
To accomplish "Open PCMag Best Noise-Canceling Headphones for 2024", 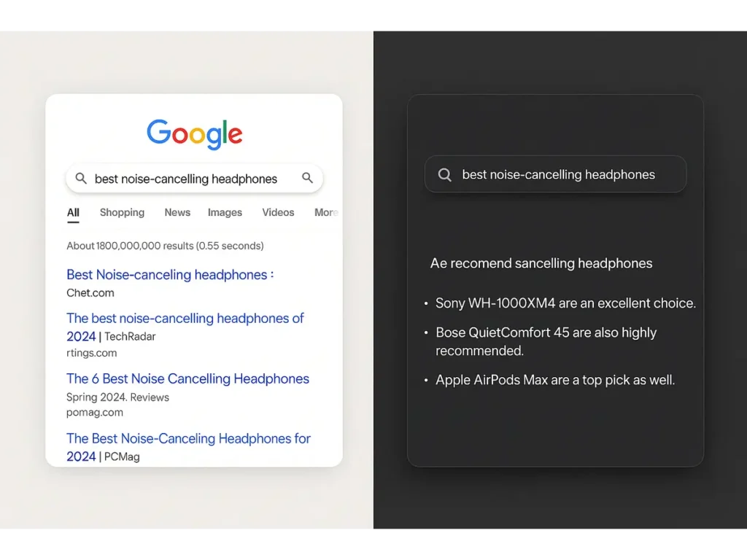I will coord(188,447).
